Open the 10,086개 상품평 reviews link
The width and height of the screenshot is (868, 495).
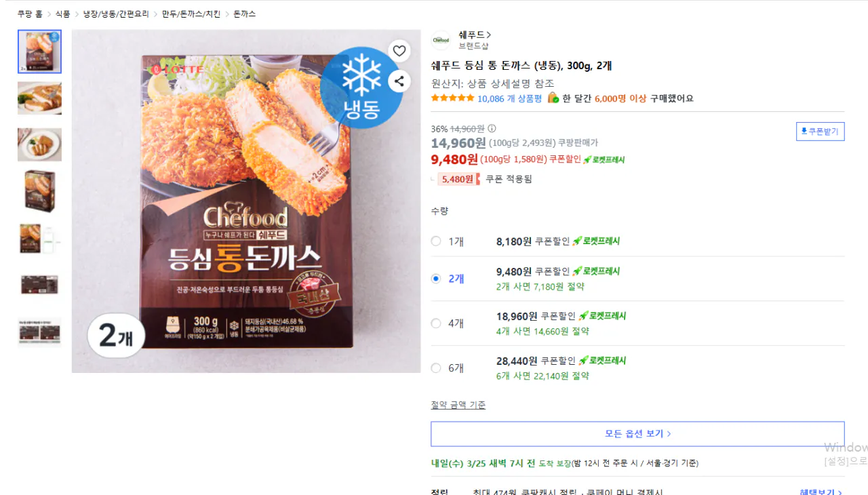pyautogui.click(x=509, y=97)
